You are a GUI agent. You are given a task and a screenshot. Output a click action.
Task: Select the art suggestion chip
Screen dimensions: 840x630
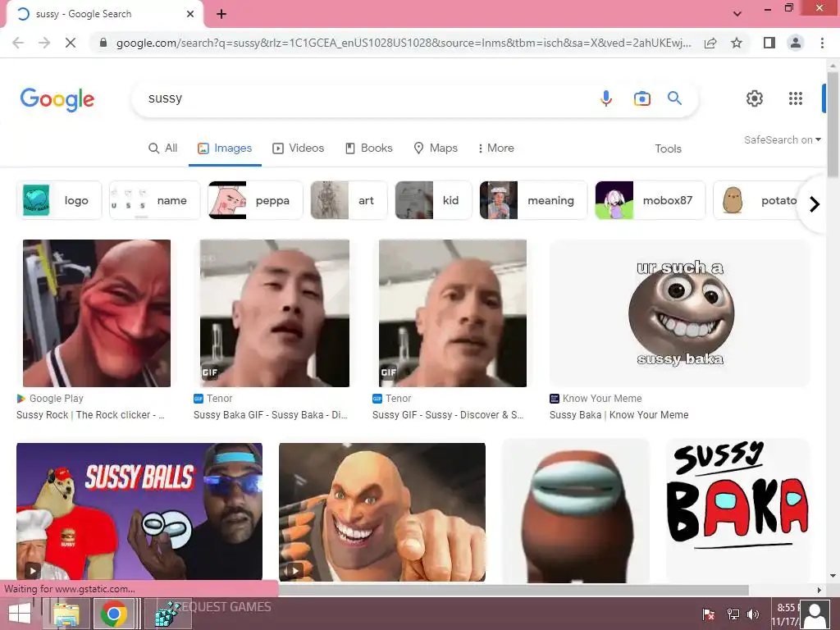click(349, 200)
